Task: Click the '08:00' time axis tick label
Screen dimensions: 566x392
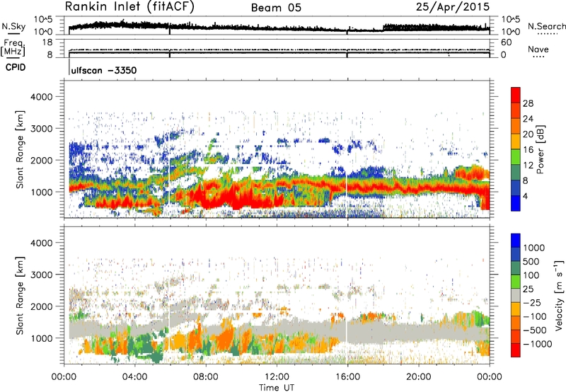Action: click(206, 377)
